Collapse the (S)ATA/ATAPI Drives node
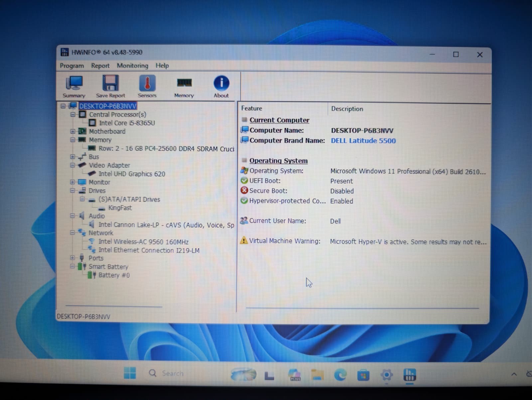532x400 pixels. point(82,199)
